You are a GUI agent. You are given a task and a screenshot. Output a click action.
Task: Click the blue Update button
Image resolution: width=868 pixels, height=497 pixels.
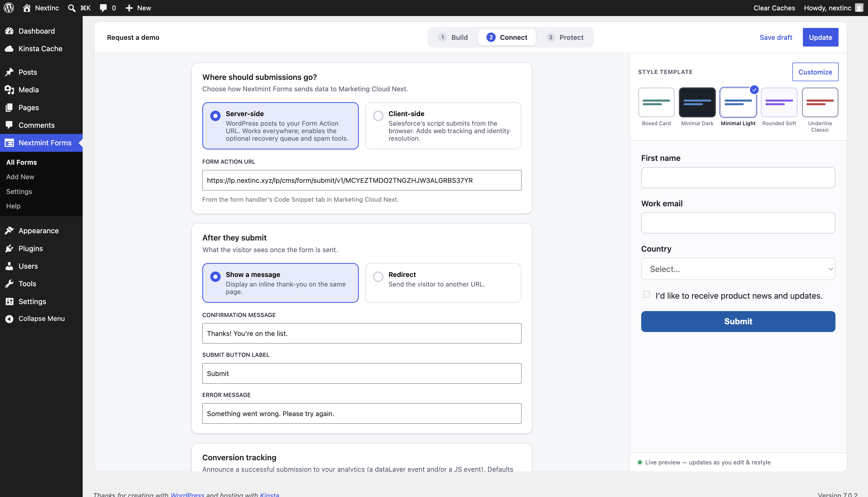(x=820, y=37)
